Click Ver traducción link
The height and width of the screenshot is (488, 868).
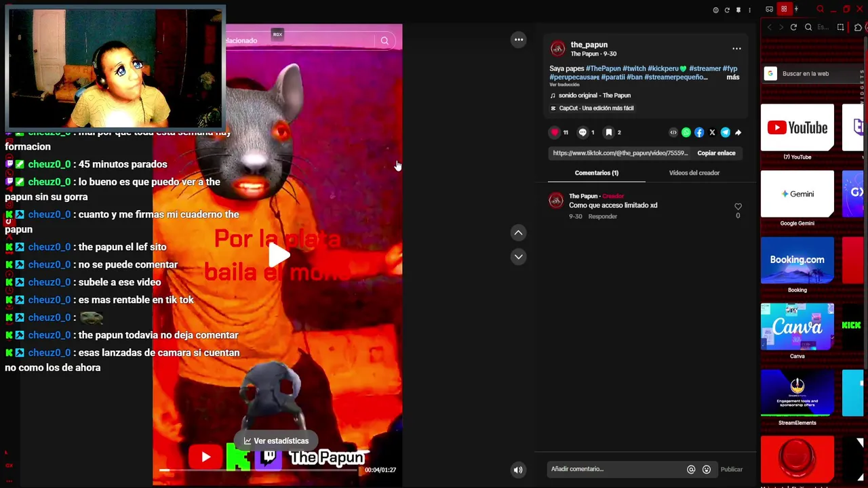(x=564, y=85)
